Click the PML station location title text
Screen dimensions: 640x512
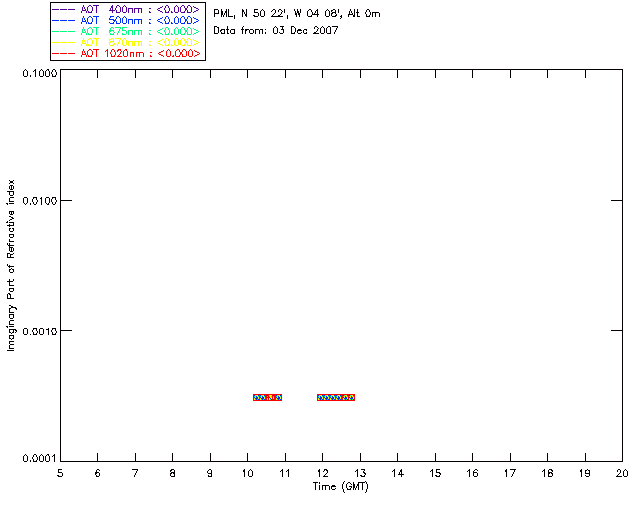pyautogui.click(x=297, y=14)
